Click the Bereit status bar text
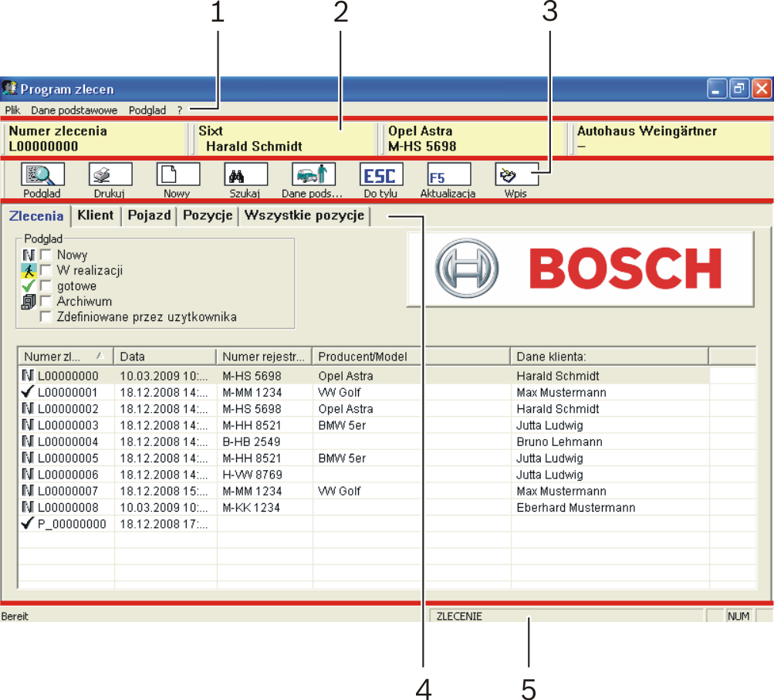This screenshot has height=700, width=774. (15, 616)
